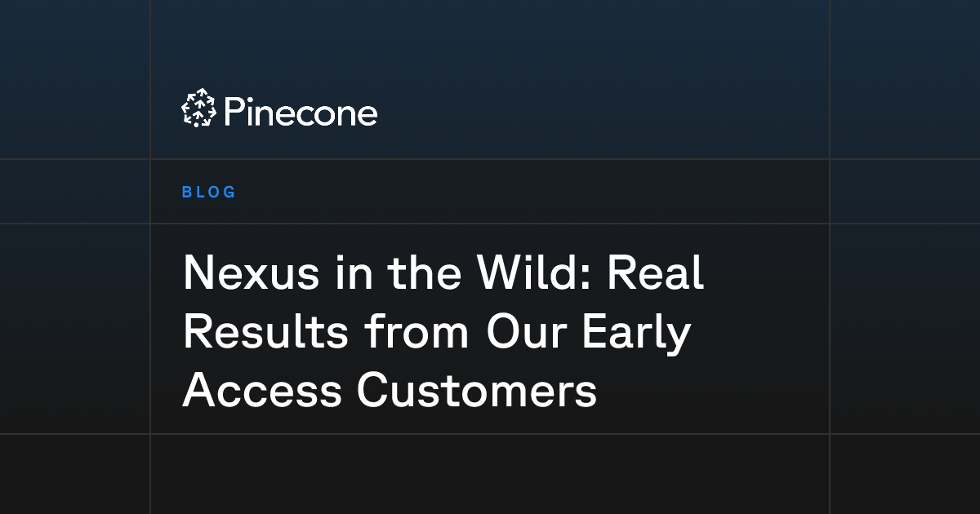The height and width of the screenshot is (514, 980).
Task: Click the Pinecone wordmark text
Action: [x=300, y=111]
